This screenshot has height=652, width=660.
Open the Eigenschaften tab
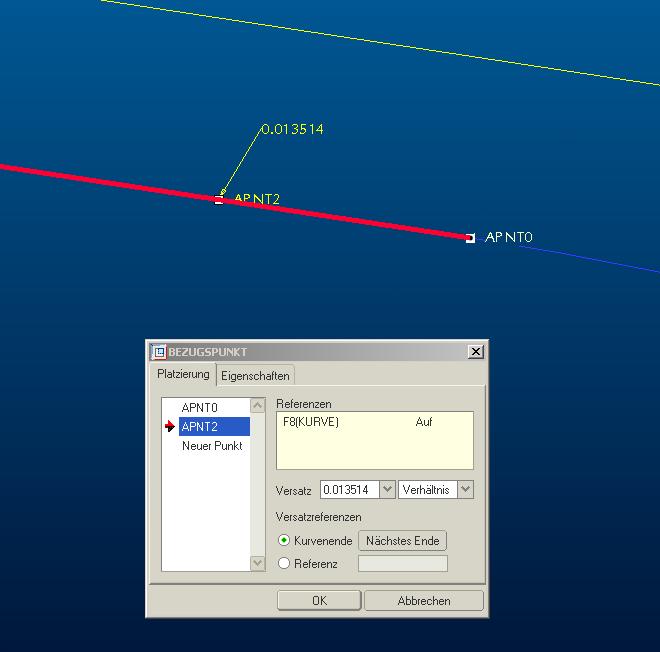[255, 375]
